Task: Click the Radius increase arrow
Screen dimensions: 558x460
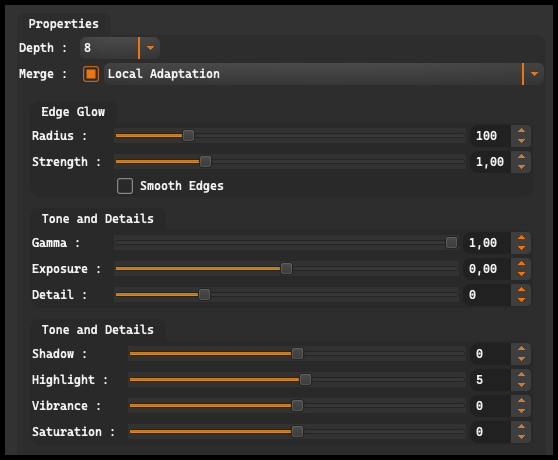Action: (x=521, y=131)
